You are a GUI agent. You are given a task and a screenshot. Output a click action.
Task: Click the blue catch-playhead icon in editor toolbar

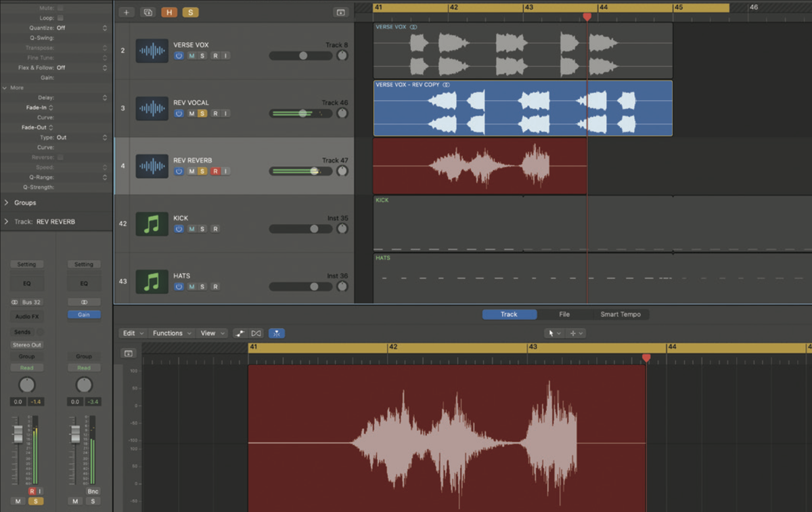(x=277, y=333)
